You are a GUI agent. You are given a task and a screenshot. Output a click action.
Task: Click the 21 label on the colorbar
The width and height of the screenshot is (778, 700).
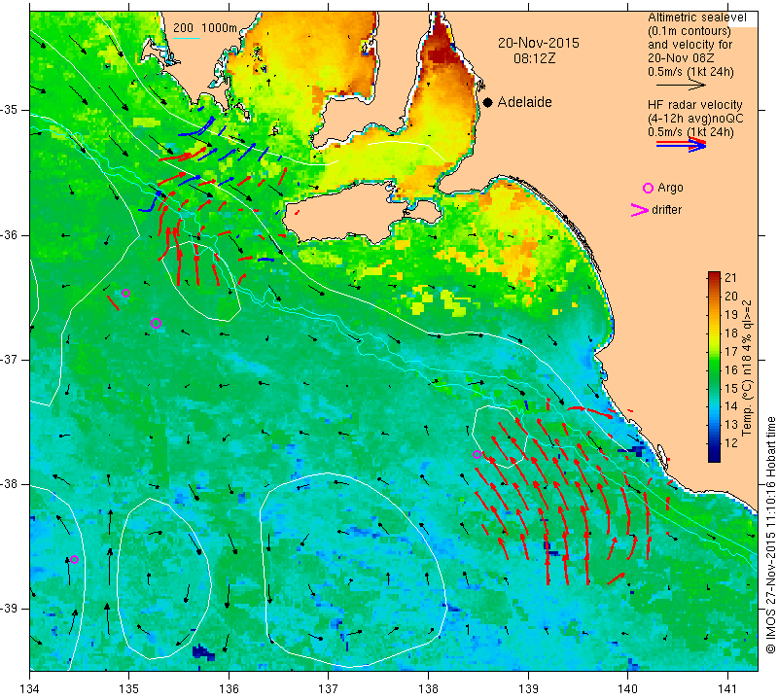[x=731, y=277]
